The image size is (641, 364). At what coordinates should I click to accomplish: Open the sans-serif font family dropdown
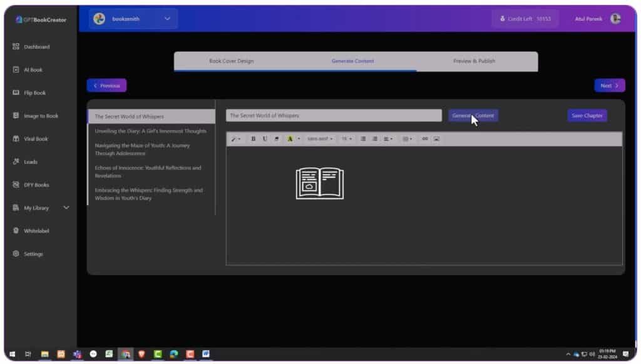tap(320, 139)
